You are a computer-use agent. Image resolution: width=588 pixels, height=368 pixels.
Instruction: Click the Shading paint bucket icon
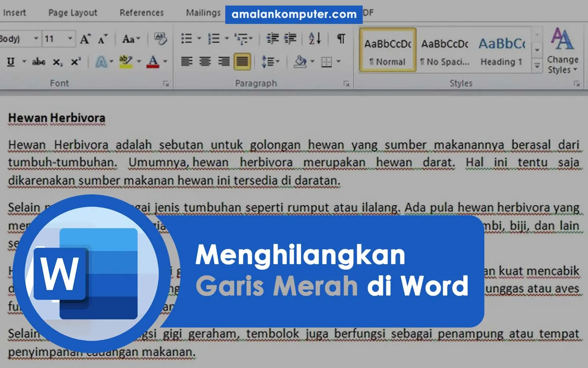click(300, 61)
